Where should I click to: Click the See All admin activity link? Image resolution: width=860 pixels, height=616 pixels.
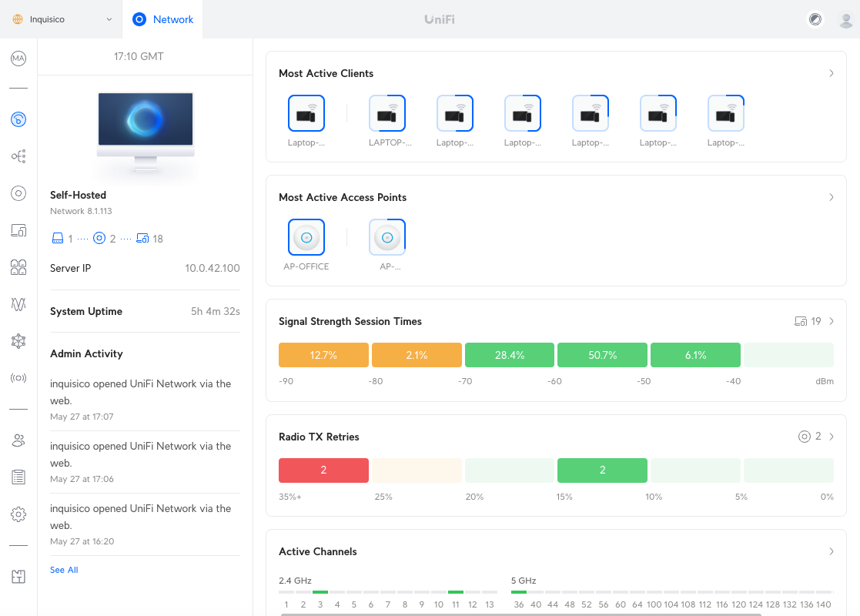(x=64, y=569)
